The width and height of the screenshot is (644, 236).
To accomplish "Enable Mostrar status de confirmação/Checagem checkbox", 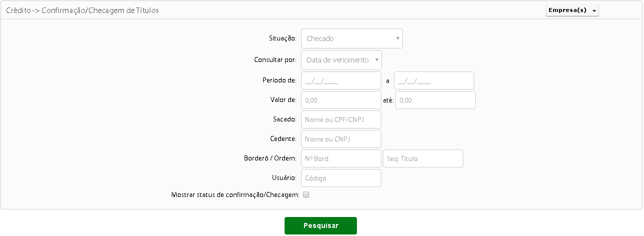I will (x=306, y=195).
